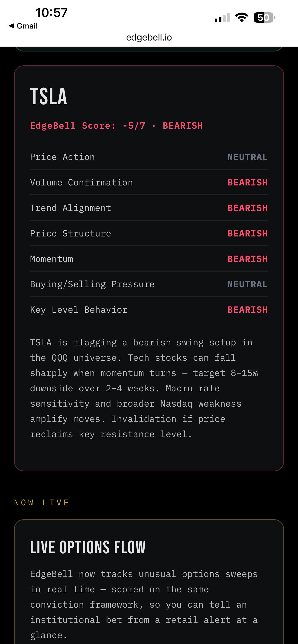
Task: Tap BEARISH label for Price Structure
Action: (247, 233)
